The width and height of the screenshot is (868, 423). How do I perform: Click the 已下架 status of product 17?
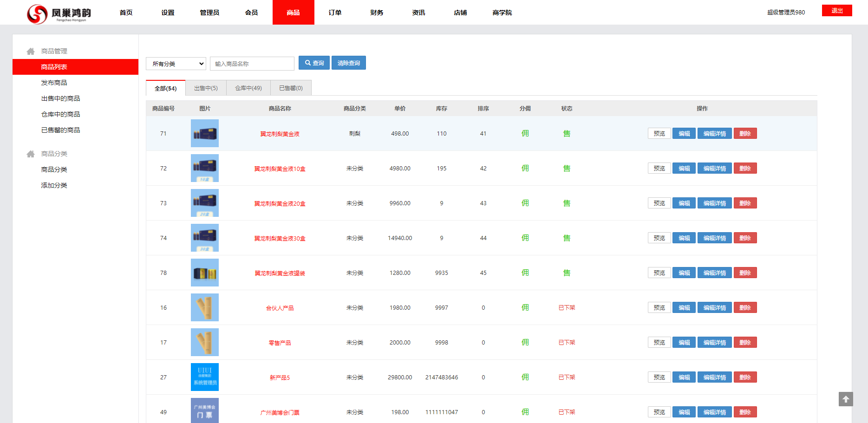coord(567,342)
